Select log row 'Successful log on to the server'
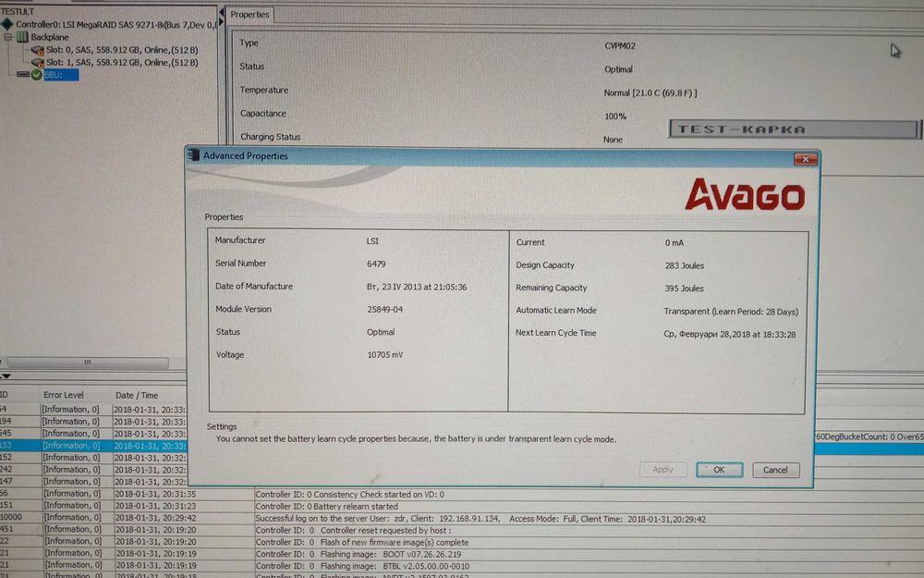The width and height of the screenshot is (924, 578). tap(462, 519)
